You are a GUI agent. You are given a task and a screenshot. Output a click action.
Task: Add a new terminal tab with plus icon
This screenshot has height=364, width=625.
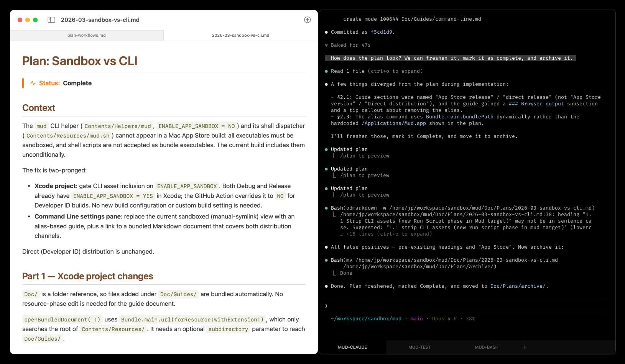coord(524,347)
